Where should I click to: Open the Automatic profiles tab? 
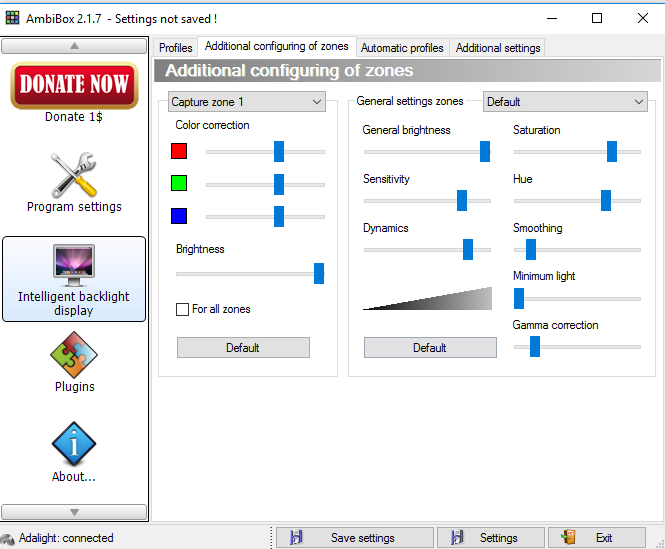point(402,48)
